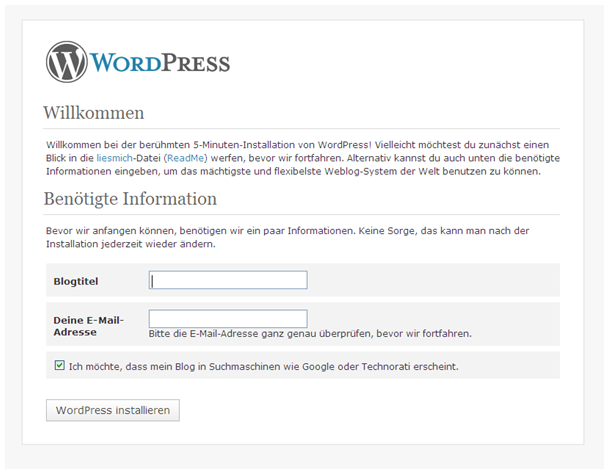Open the ReadMe link
This screenshot has height=474, width=609.
186,158
